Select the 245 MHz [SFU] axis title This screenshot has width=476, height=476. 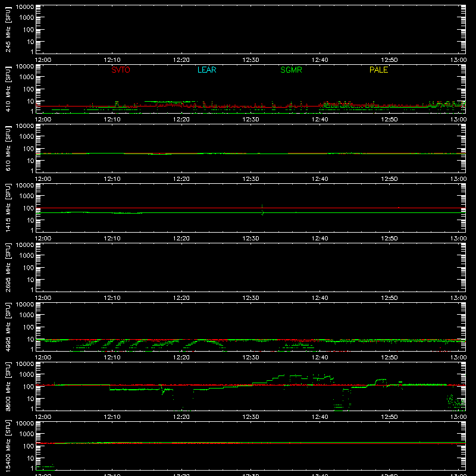[x=8, y=29]
